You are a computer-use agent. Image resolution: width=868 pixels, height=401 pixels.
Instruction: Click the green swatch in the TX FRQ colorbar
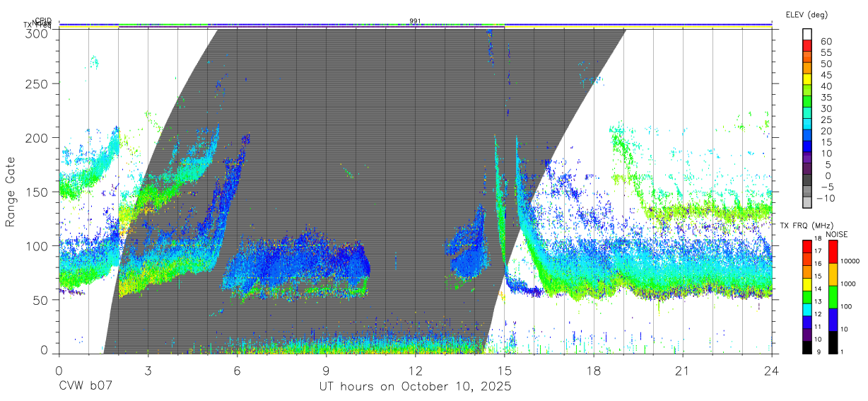coord(807,296)
